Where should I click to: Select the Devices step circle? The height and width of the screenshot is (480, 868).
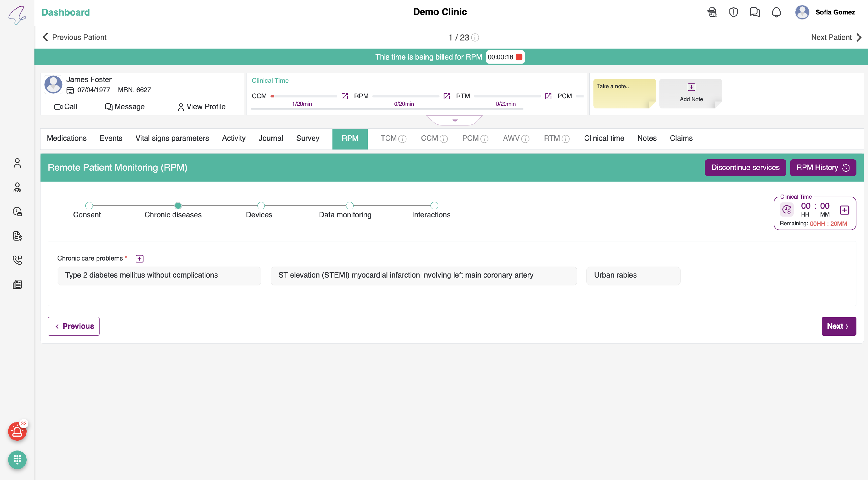261,206
